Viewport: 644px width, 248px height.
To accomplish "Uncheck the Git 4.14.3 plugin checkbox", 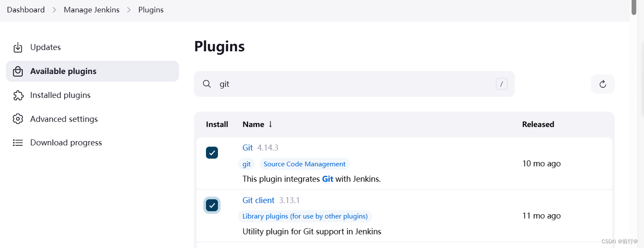I will pyautogui.click(x=212, y=153).
